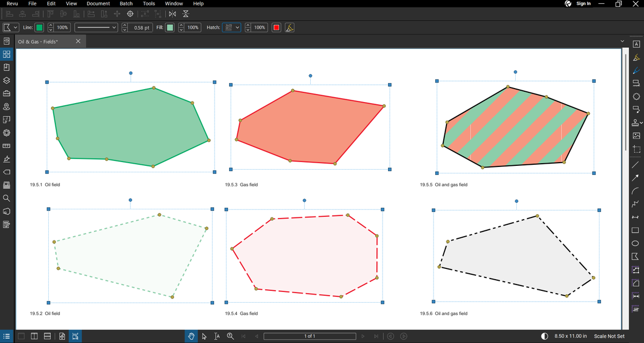This screenshot has width=644, height=343.
Task: Select the Polyline tool in right toolbar
Action: point(636,204)
